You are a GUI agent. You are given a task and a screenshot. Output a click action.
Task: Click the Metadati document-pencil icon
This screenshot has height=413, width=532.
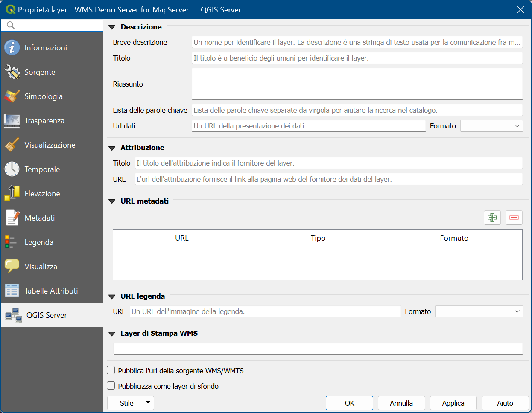tap(12, 218)
